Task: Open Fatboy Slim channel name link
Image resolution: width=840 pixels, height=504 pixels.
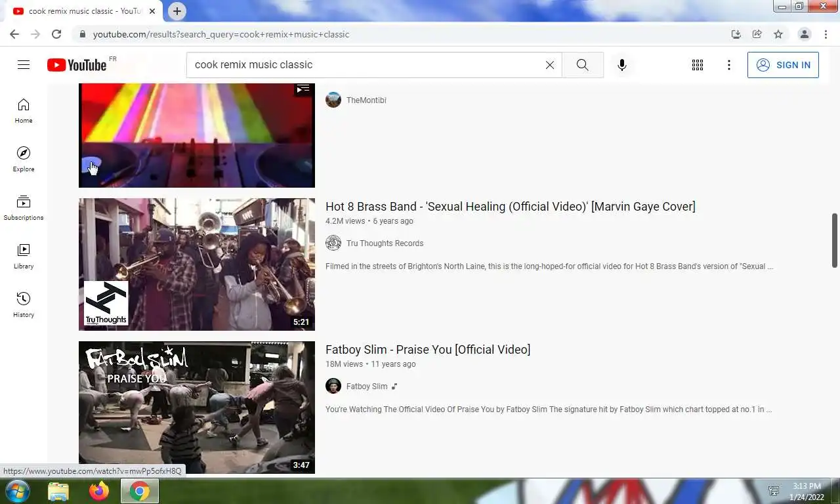Action: [367, 387]
